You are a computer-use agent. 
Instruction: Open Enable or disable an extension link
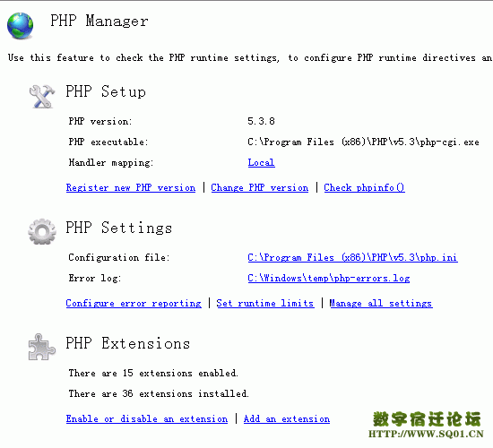[x=147, y=418]
